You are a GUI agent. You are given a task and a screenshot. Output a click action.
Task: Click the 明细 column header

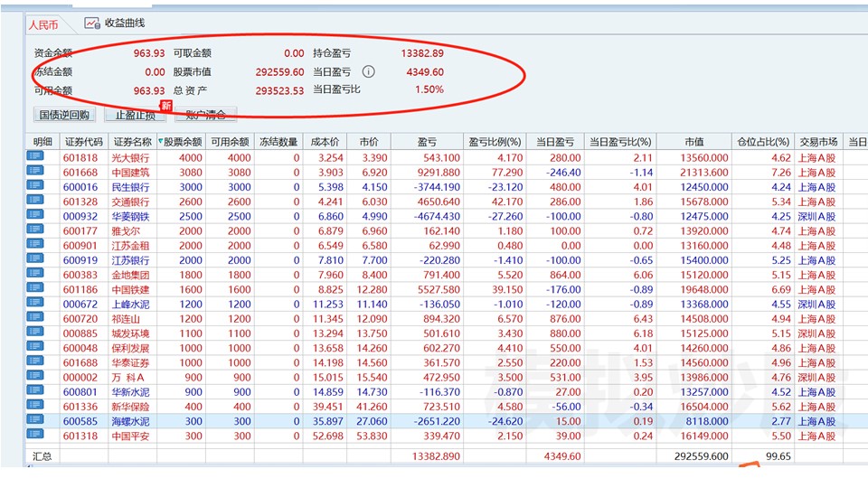click(42, 142)
